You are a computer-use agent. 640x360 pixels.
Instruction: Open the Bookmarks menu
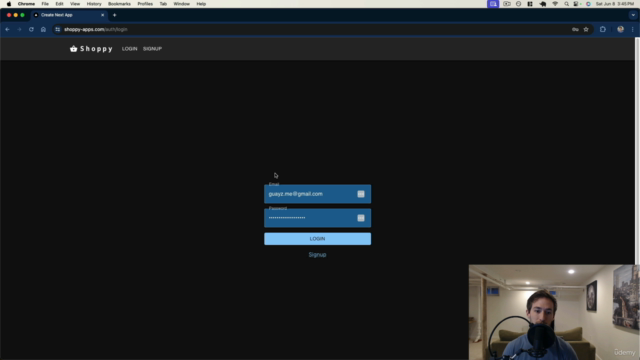click(x=119, y=4)
